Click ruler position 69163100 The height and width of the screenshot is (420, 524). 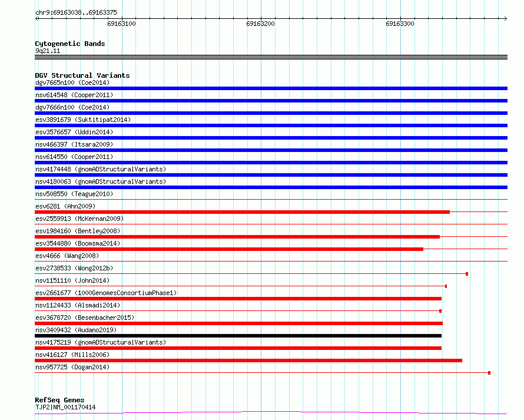point(122,24)
